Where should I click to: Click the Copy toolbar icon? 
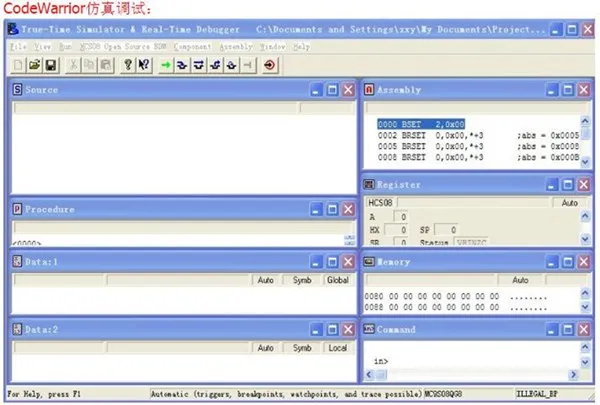90,65
